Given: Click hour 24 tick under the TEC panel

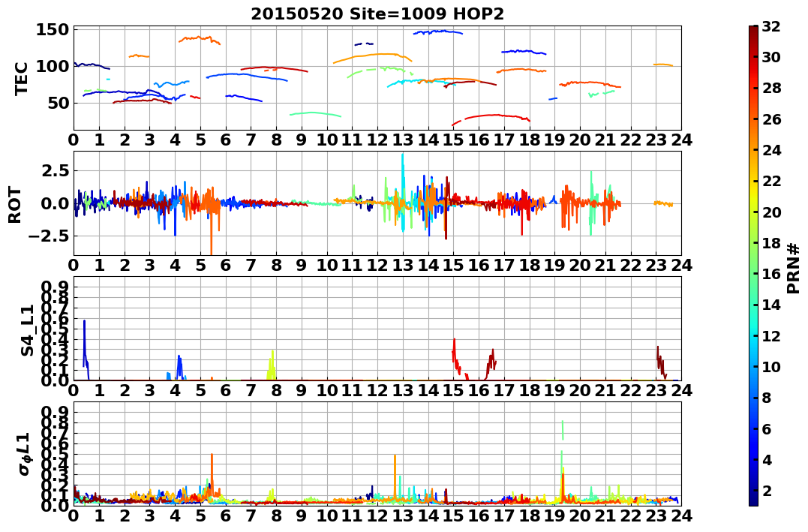Looking at the screenshot, I should 681,140.
